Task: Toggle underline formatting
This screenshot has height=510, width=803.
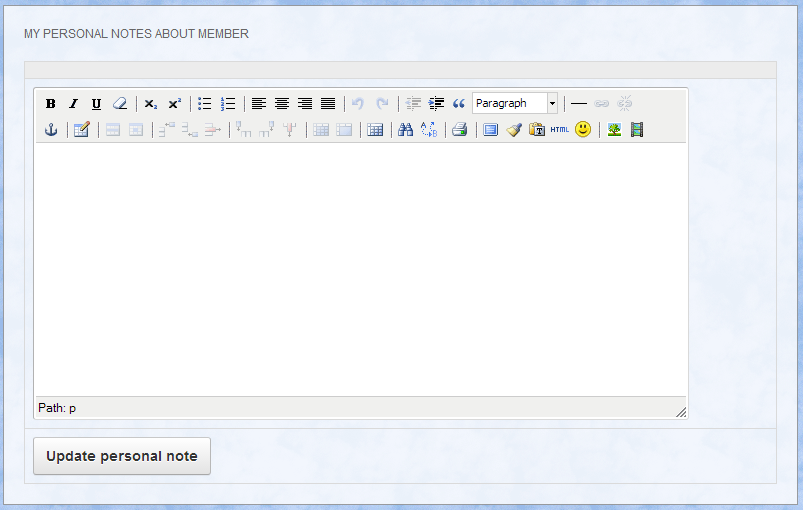Action: [x=96, y=104]
